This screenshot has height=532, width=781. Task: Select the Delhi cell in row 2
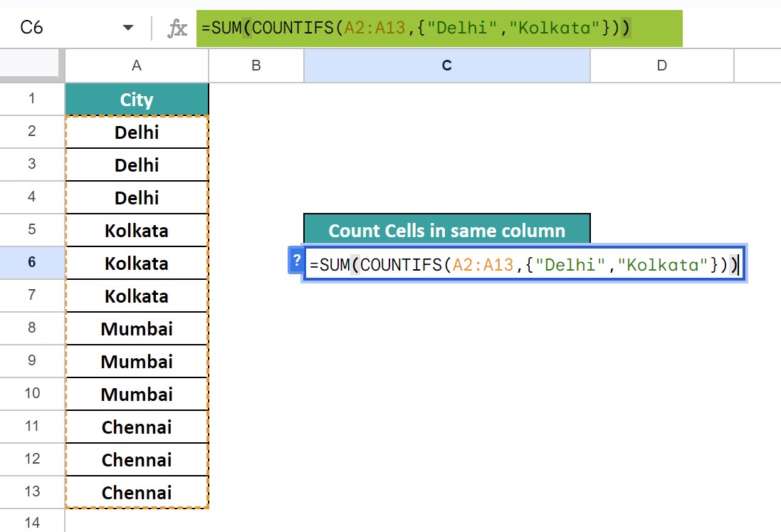(x=137, y=132)
